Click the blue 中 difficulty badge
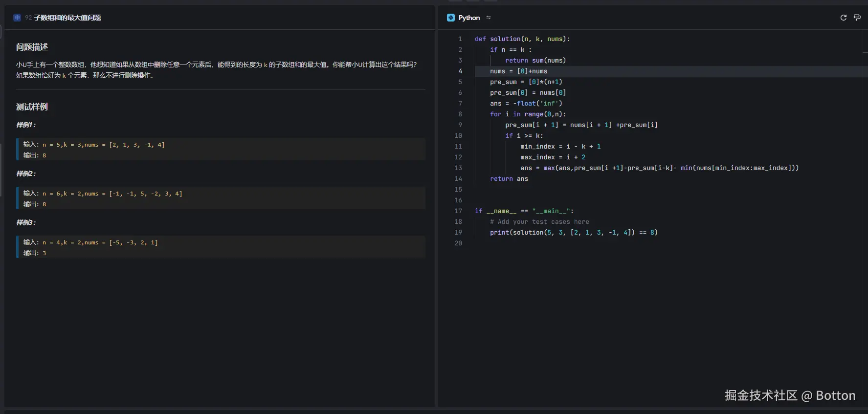The image size is (868, 414). (17, 18)
